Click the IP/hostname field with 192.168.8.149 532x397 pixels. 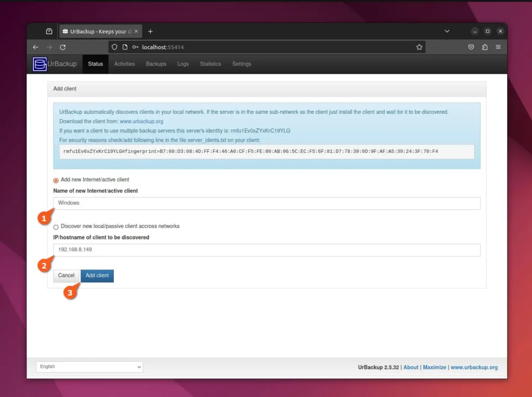point(267,250)
